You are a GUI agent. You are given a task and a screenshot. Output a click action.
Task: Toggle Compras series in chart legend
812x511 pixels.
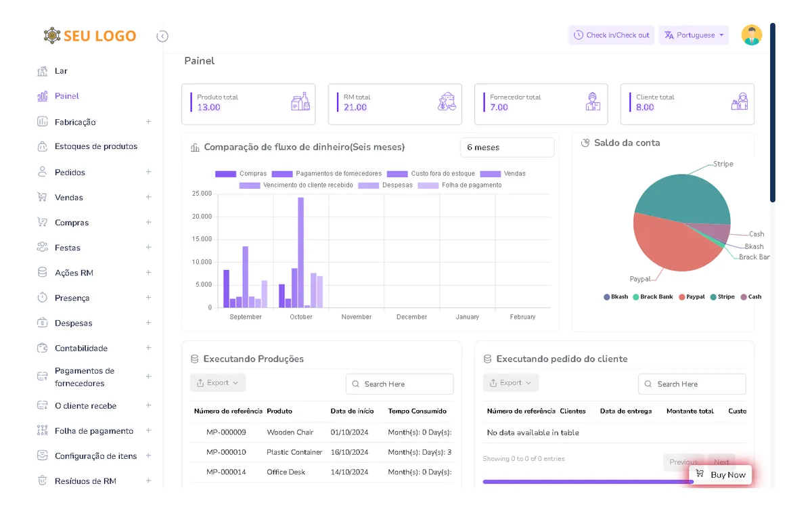point(241,174)
